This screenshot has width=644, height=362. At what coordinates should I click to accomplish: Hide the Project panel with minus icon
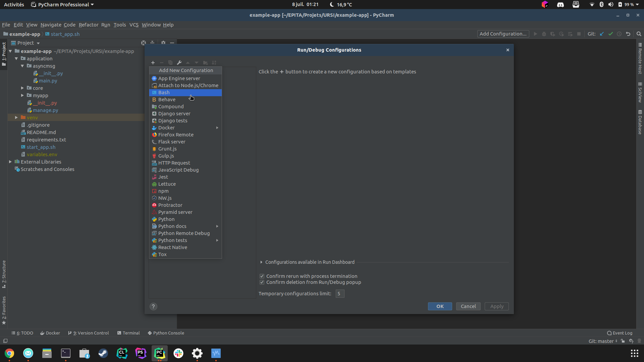click(172, 43)
